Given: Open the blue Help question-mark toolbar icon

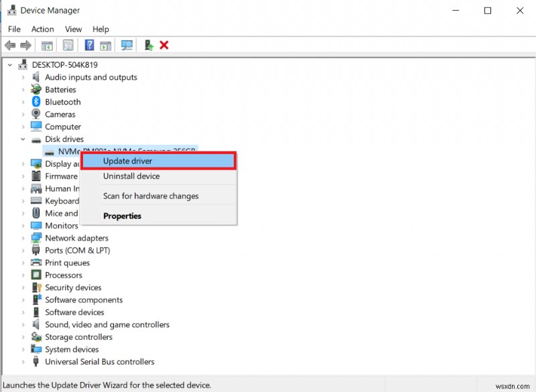Looking at the screenshot, I should tap(89, 45).
